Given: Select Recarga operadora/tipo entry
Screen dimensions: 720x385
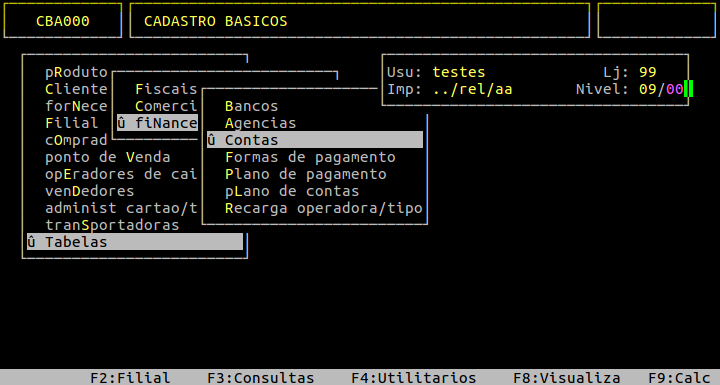Looking at the screenshot, I should (323, 208).
